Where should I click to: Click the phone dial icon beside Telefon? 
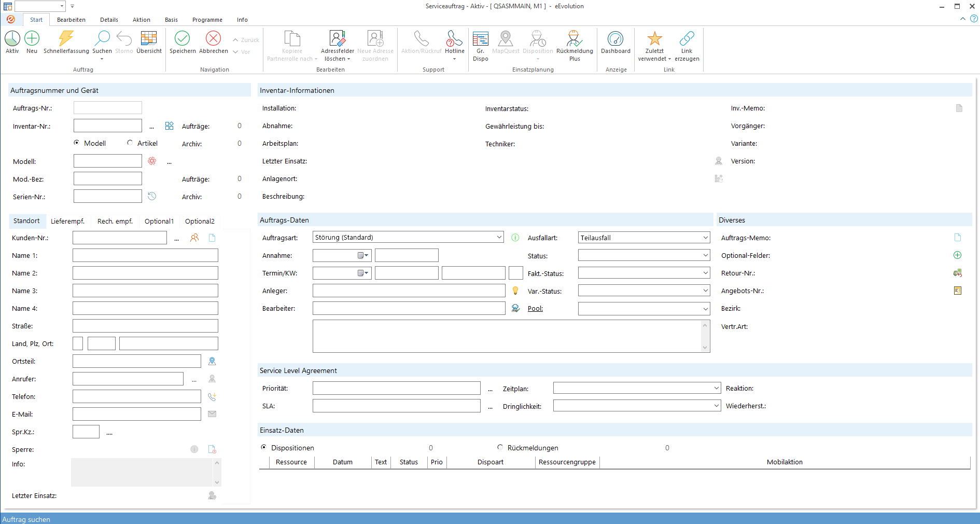(212, 396)
